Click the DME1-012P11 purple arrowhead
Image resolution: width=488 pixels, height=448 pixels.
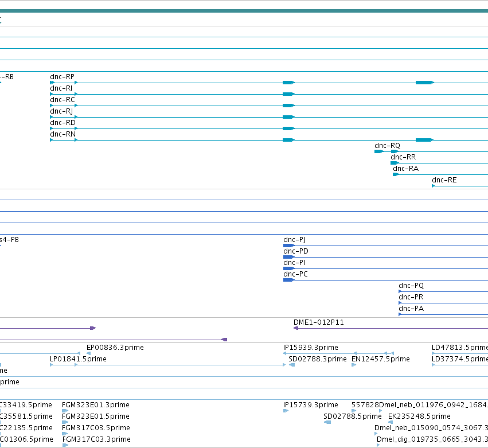[x=296, y=328]
